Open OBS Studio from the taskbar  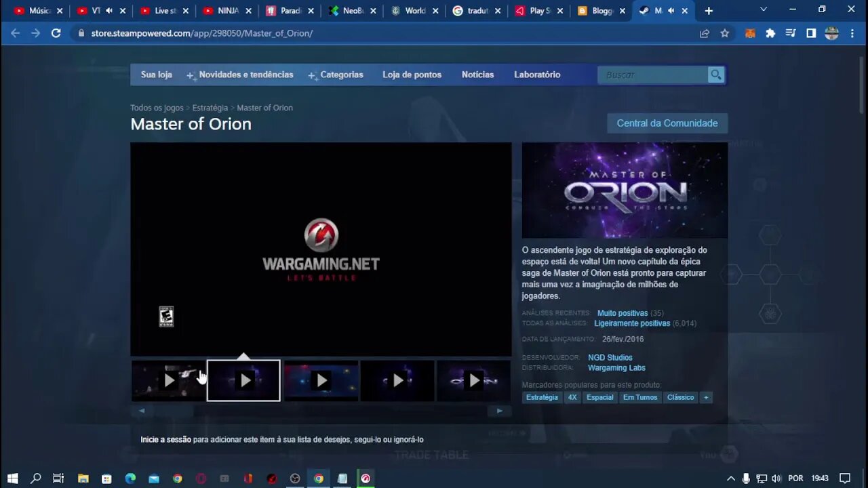[x=295, y=479]
